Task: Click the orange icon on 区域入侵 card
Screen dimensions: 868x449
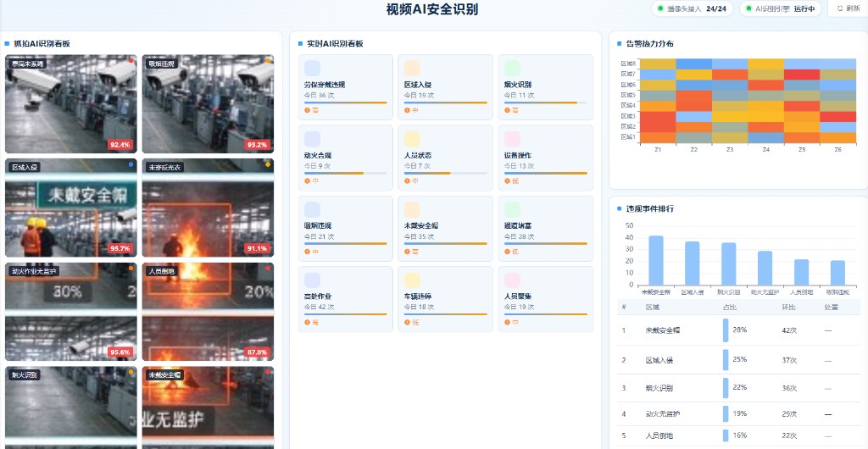Action: 412,68
